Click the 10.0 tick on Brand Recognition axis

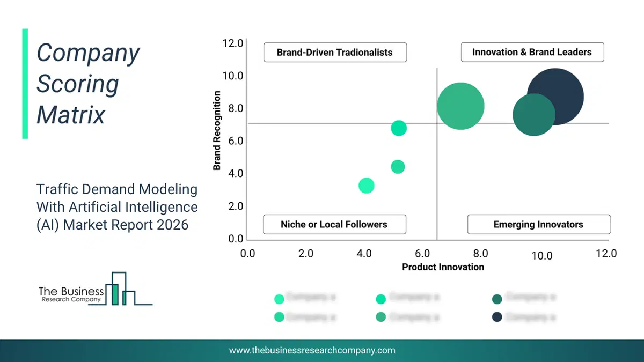[233, 76]
